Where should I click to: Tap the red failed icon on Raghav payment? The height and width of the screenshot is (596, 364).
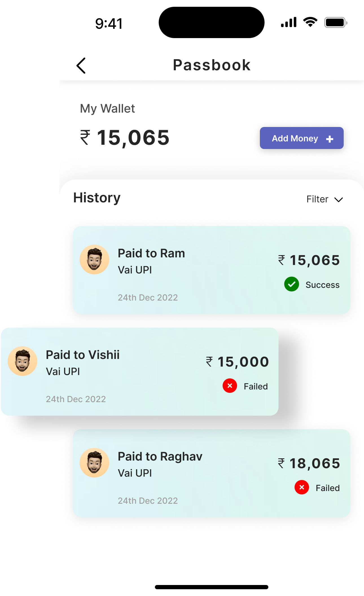(302, 487)
